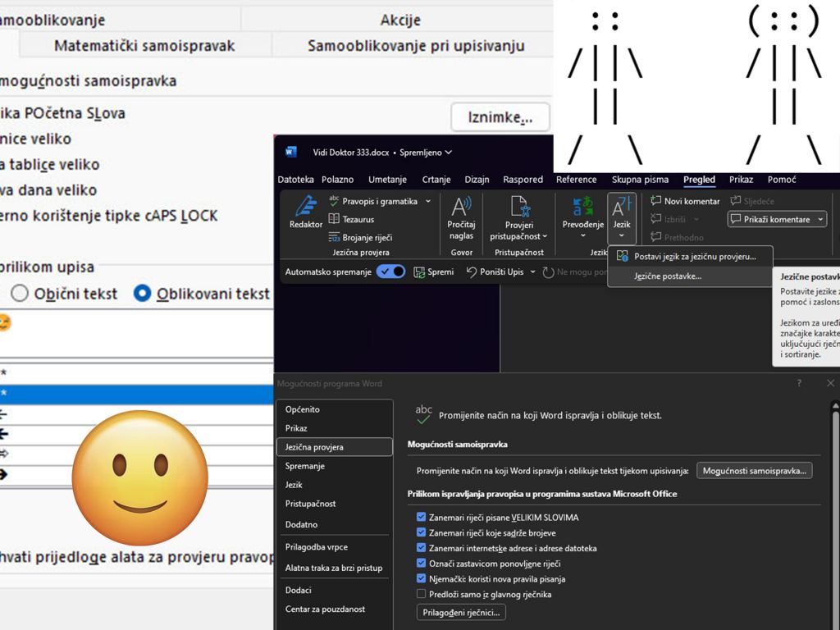Switch to the Akcije tab
This screenshot has height=630, width=840.
tap(400, 20)
